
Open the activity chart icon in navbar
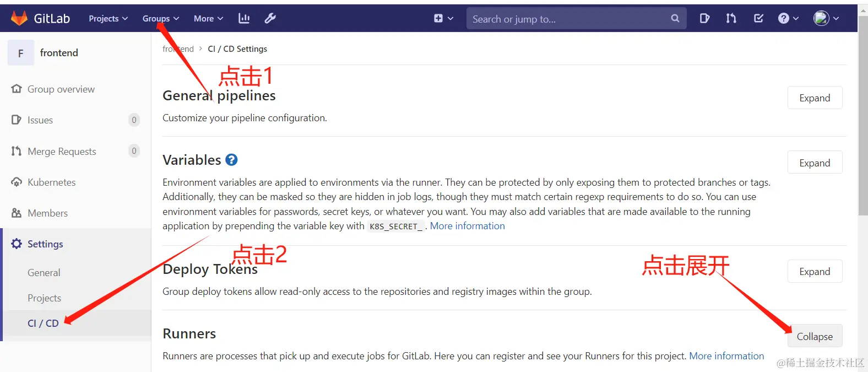pos(244,18)
